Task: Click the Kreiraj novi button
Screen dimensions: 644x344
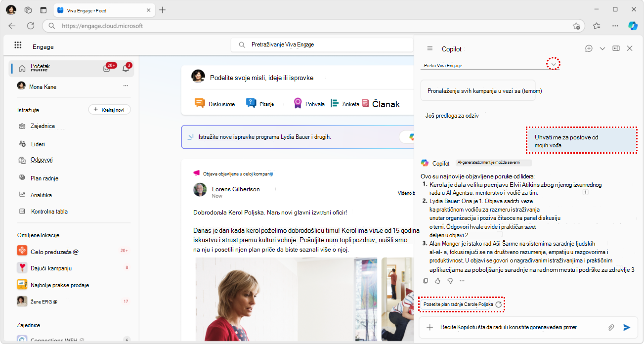Action: point(109,110)
